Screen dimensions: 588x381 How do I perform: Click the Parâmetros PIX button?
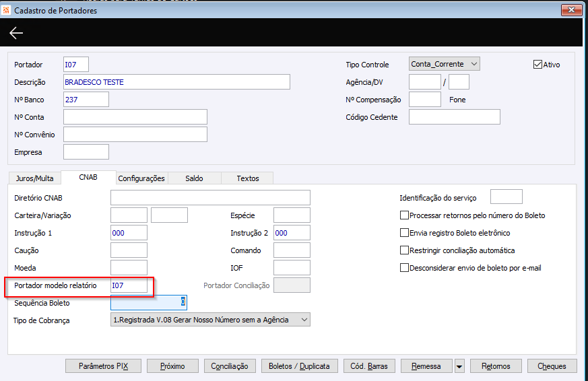tap(103, 366)
